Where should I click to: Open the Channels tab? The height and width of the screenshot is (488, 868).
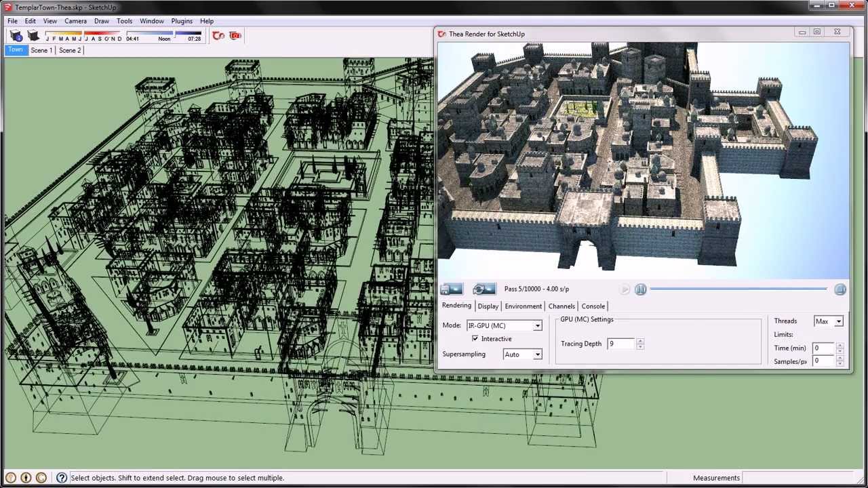coord(561,306)
